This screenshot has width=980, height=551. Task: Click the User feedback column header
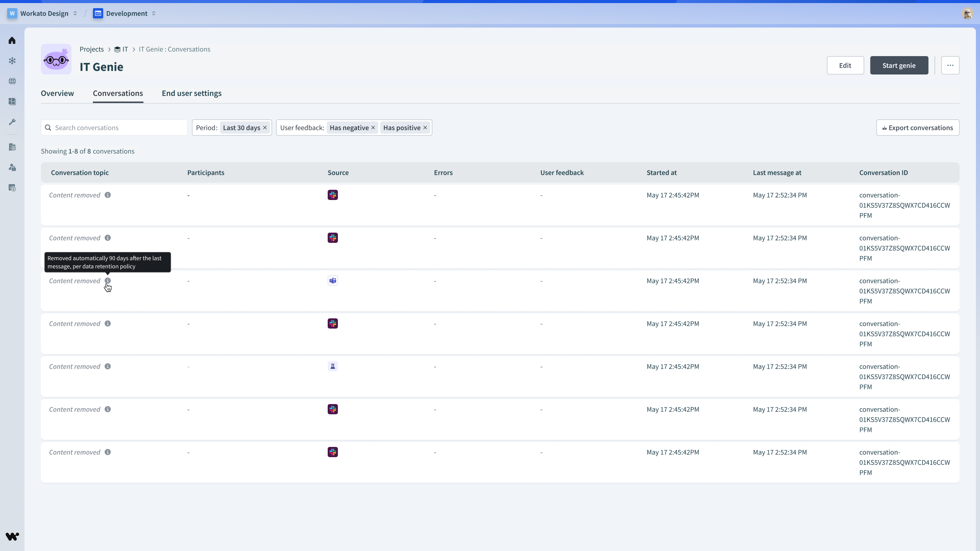(562, 173)
